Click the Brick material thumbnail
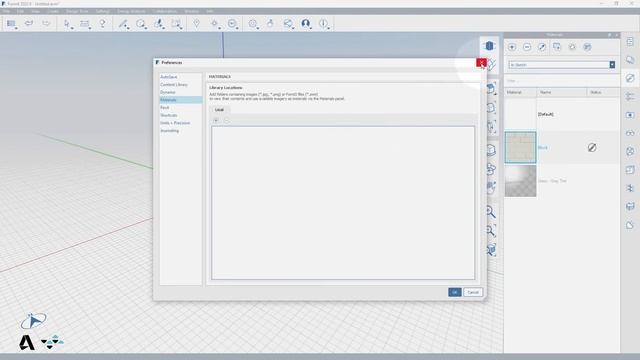640x360 pixels. 520,147
